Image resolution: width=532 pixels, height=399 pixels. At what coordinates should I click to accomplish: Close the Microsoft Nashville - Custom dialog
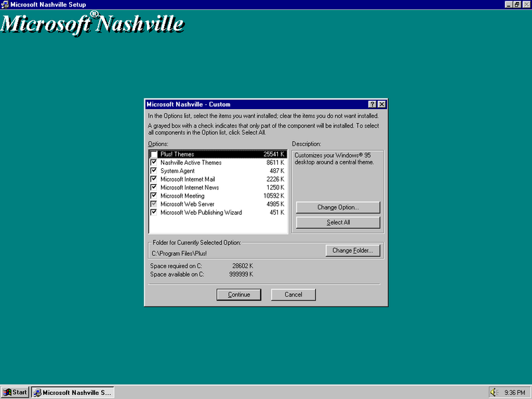382,104
